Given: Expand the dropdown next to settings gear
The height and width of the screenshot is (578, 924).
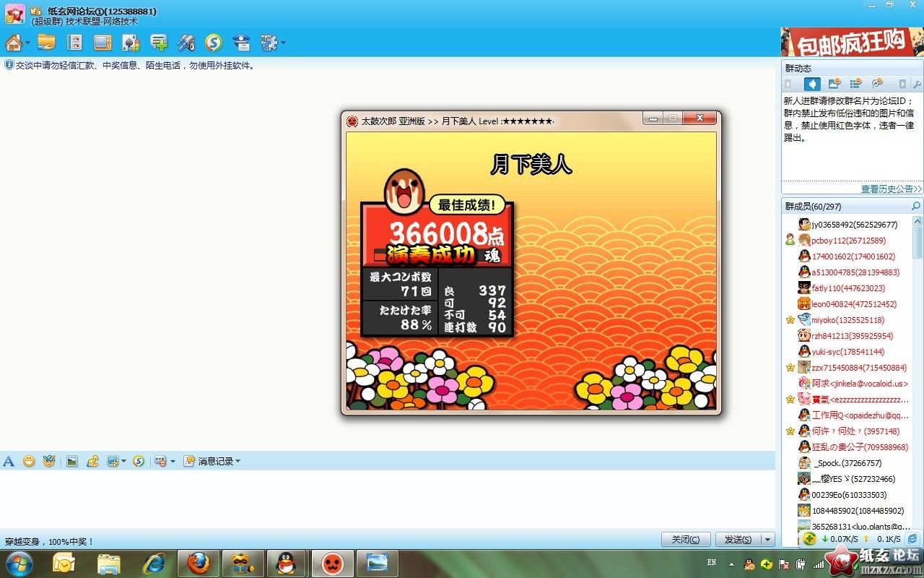Looking at the screenshot, I should [x=283, y=43].
